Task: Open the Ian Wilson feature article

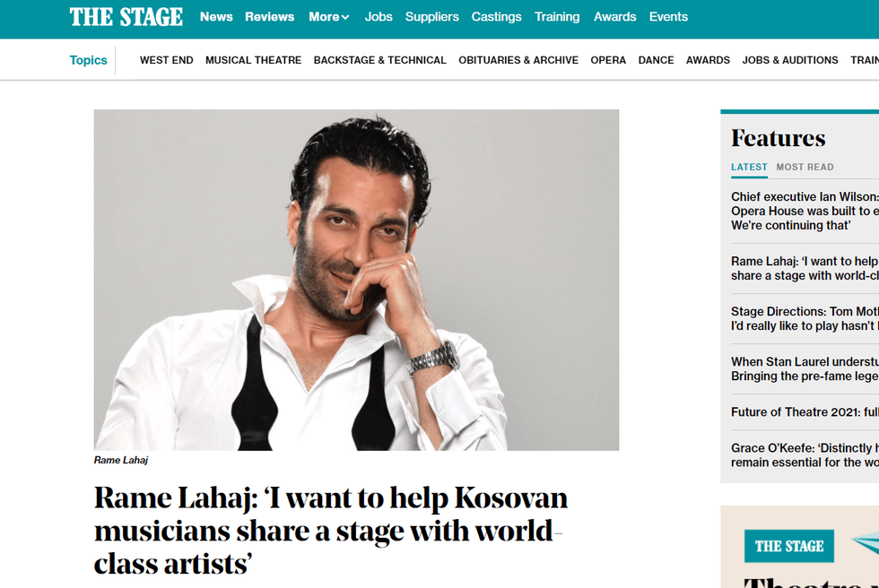Action: pyautogui.click(x=805, y=212)
